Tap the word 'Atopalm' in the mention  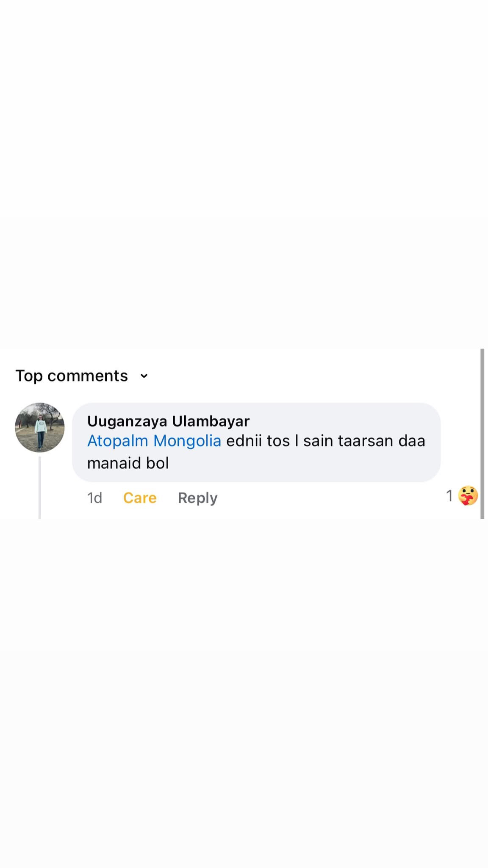118,441
